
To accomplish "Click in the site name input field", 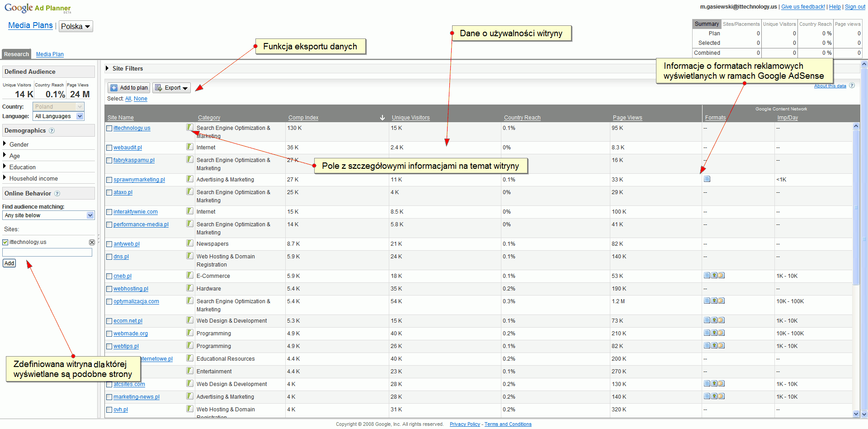I will [x=47, y=253].
